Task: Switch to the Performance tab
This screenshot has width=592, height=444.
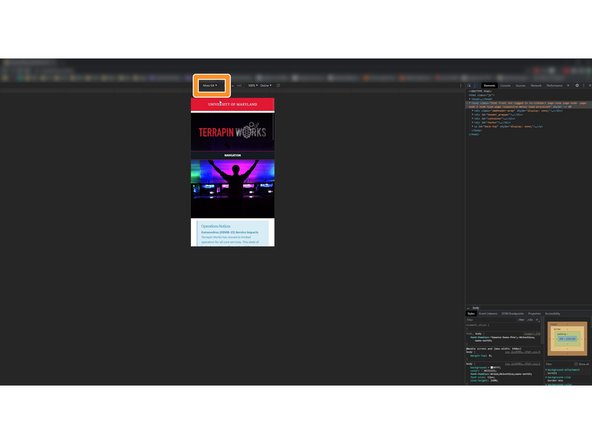Action: pyautogui.click(x=554, y=86)
